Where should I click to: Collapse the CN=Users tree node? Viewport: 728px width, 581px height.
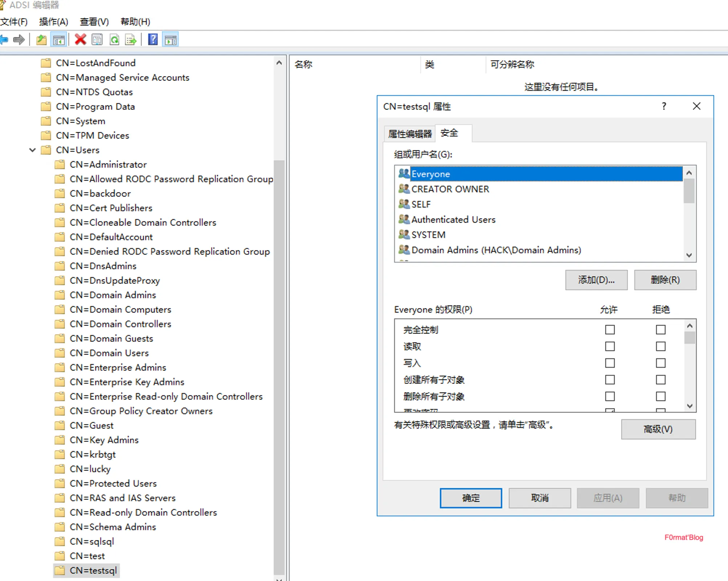click(x=33, y=150)
